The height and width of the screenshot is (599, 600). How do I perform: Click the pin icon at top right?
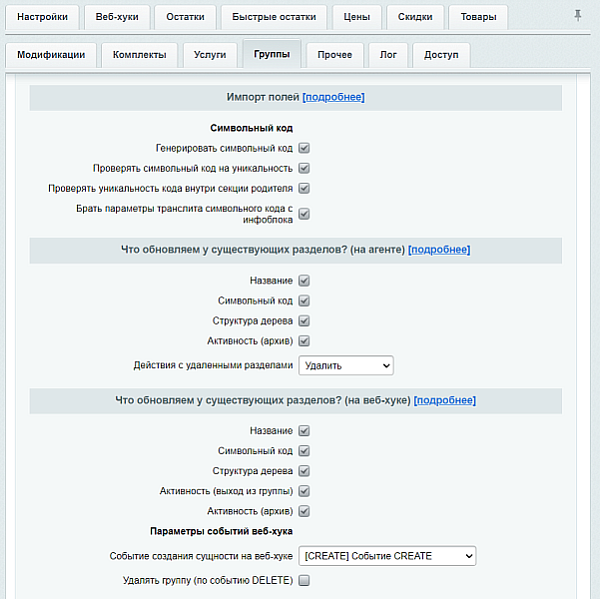coord(577,15)
